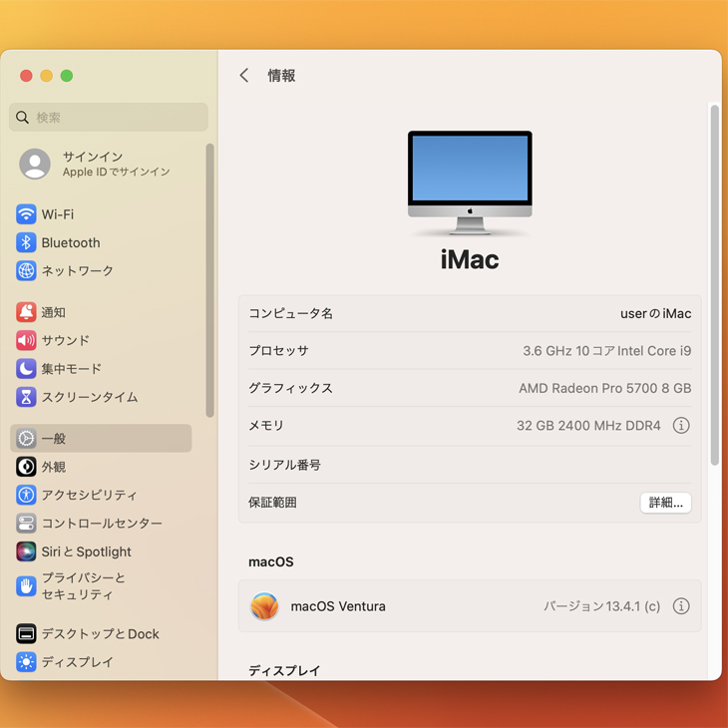This screenshot has height=728, width=728.
Task: Open 保証範囲 詳細... button
Action: pyautogui.click(x=665, y=503)
